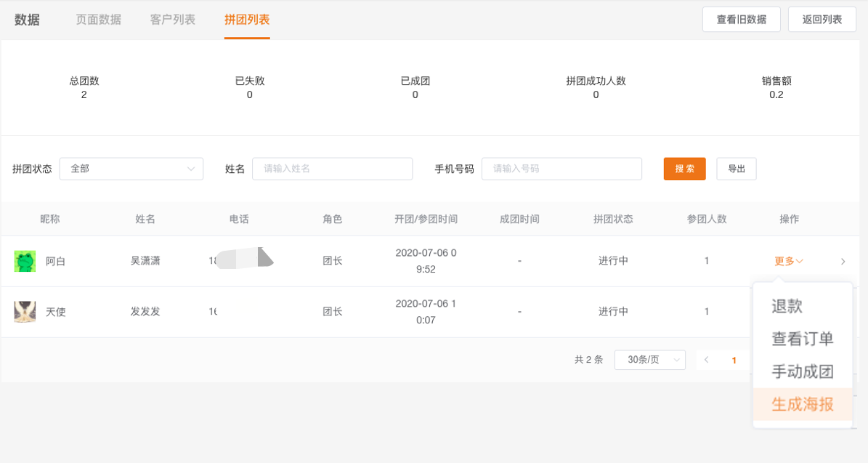Image resolution: width=868 pixels, height=463 pixels.
Task: Open the 拼团状态 dropdown
Action: click(131, 169)
